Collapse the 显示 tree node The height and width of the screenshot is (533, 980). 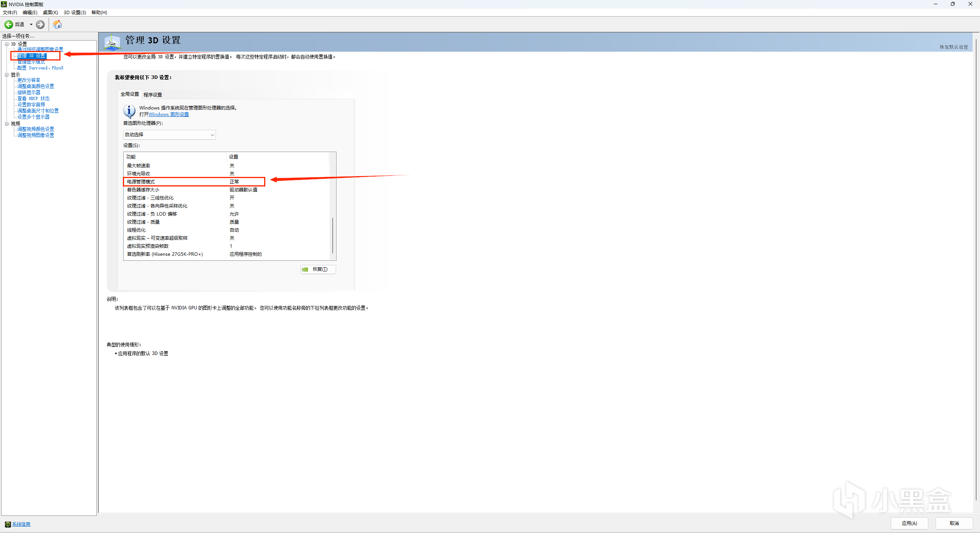(x=7, y=75)
